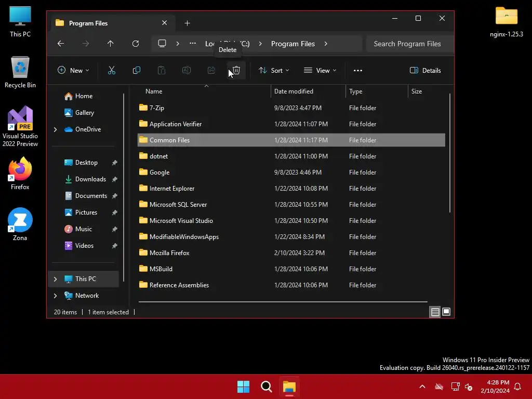Image resolution: width=532 pixels, height=399 pixels.
Task: Expand the Network tree node
Action: point(55,296)
